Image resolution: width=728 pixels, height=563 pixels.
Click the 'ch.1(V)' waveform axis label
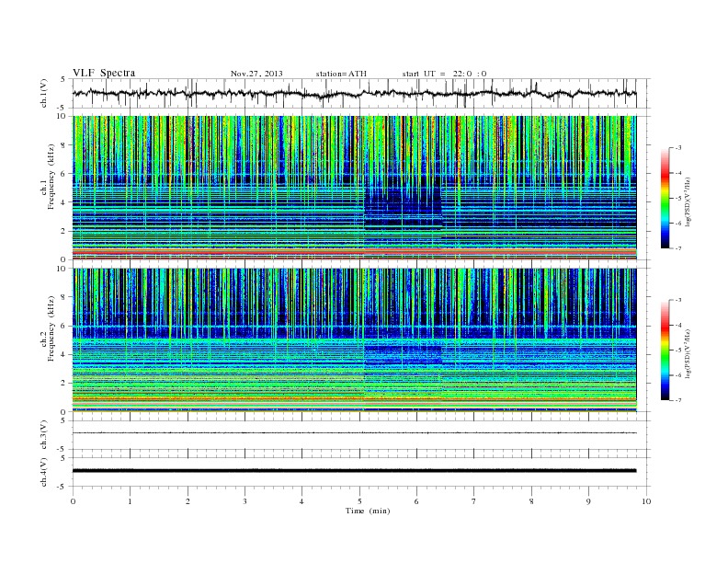(x=44, y=93)
